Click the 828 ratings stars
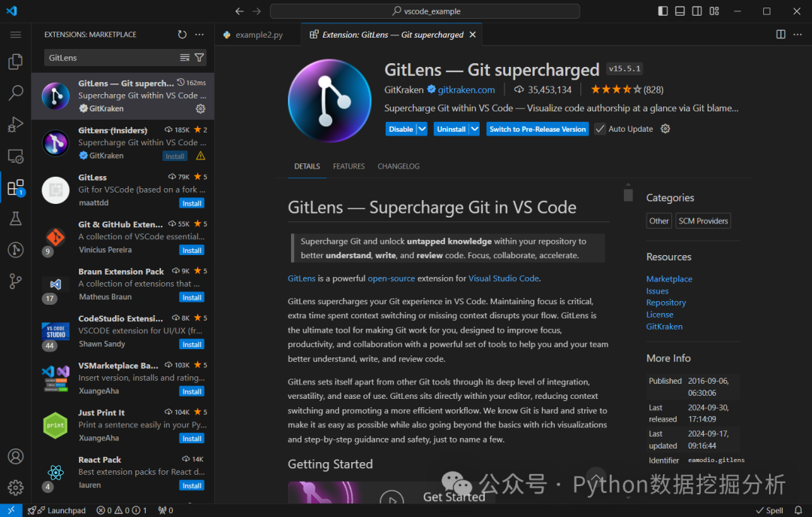The image size is (812, 517). 627,90
